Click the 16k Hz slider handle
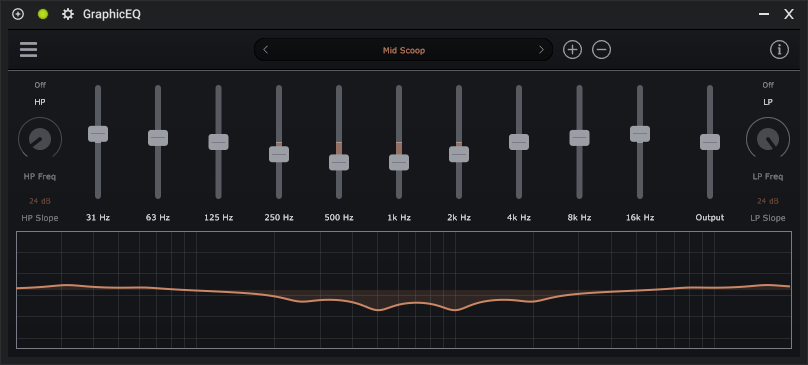This screenshot has width=808, height=365. (x=639, y=134)
